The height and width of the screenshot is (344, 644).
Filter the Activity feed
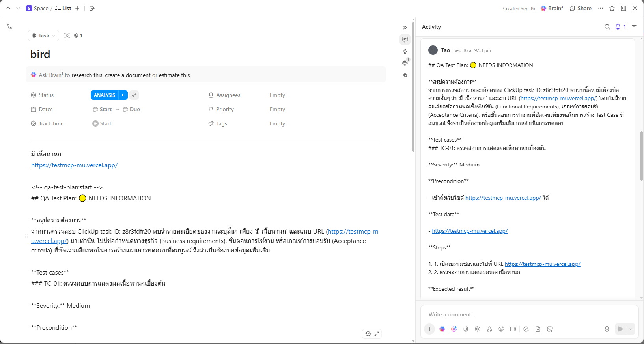634,27
